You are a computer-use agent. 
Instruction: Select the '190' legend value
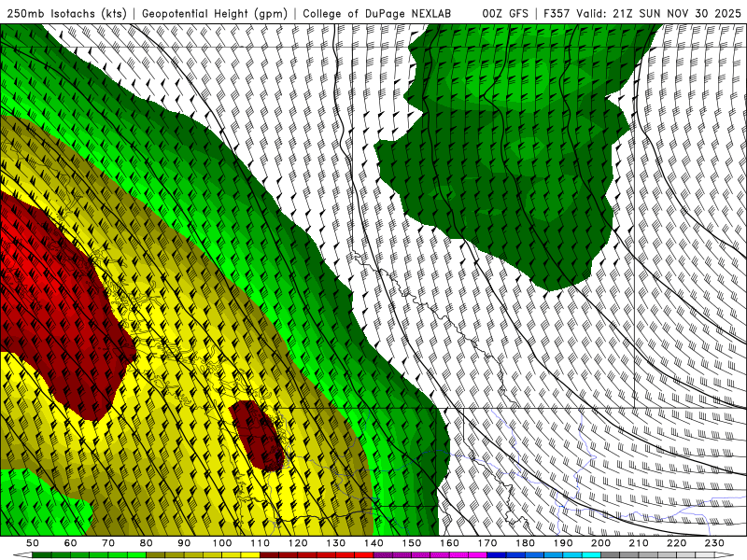[563, 543]
